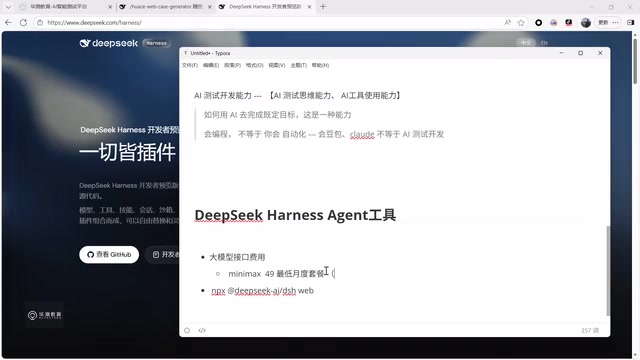
Task: Switch to the huace-web-case-generator tab
Action: point(166,7)
